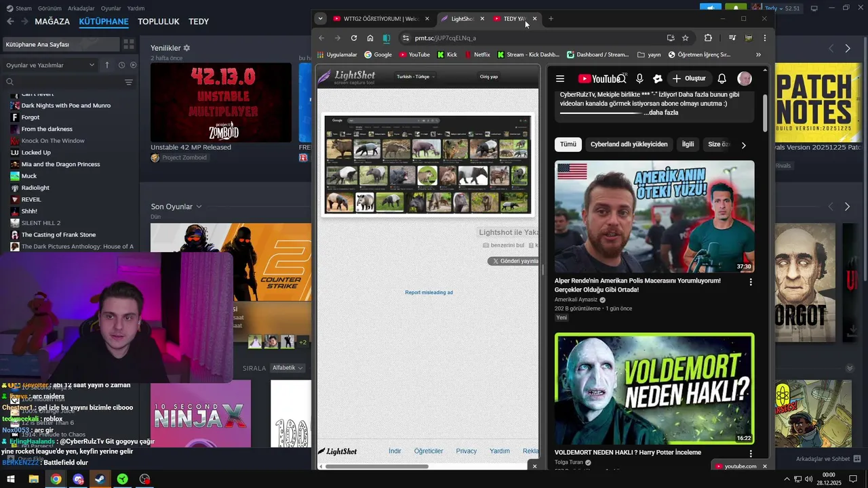Open Alfabetik sort dropdown in Steam
Viewport: 868px width, 488px height.
coord(288,367)
